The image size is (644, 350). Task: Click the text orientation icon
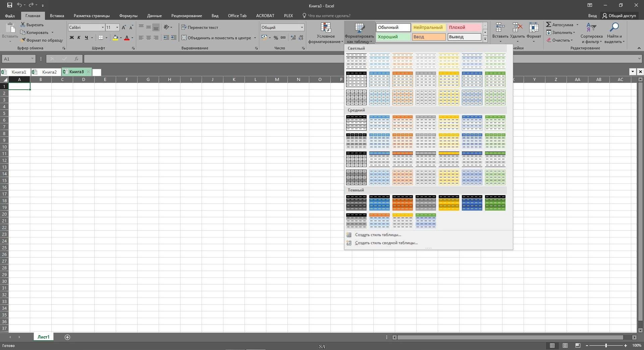tap(167, 28)
